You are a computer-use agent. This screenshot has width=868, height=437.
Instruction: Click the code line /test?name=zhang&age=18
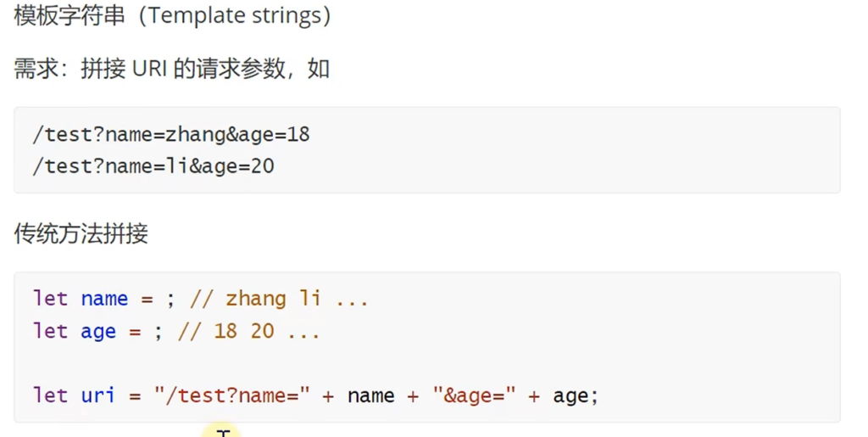click(171, 134)
